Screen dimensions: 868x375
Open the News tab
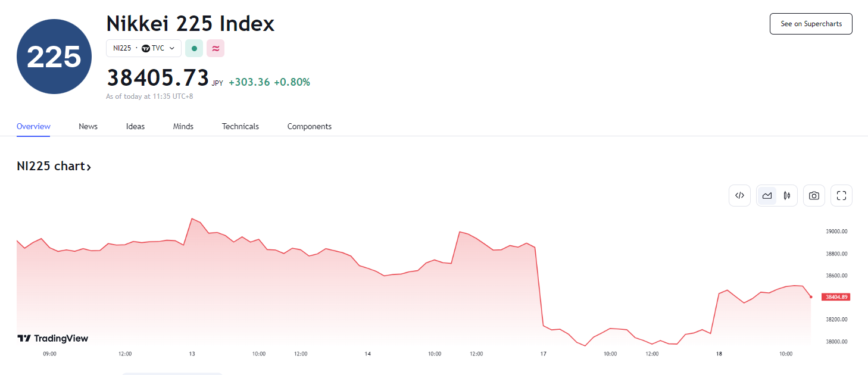coord(88,126)
